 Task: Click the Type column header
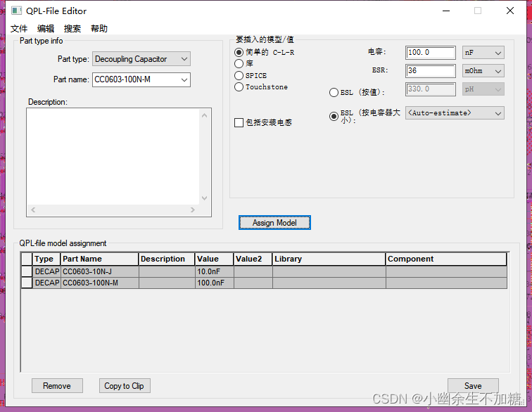point(46,259)
